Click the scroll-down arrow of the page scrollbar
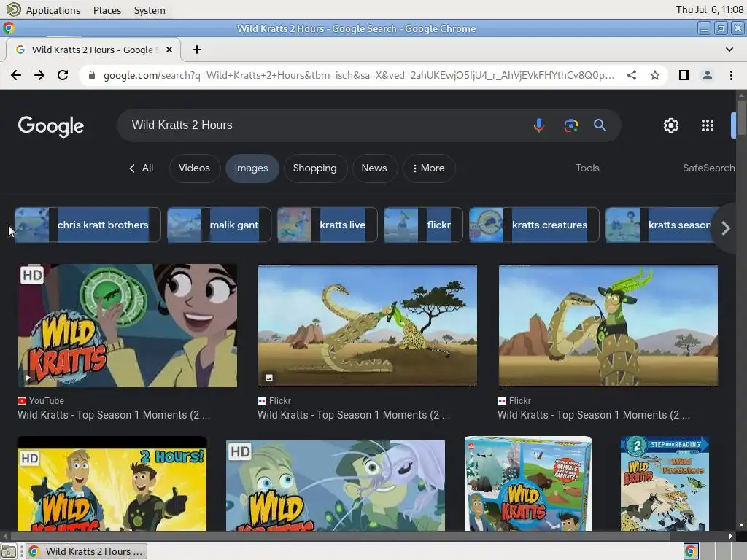 (x=741, y=525)
